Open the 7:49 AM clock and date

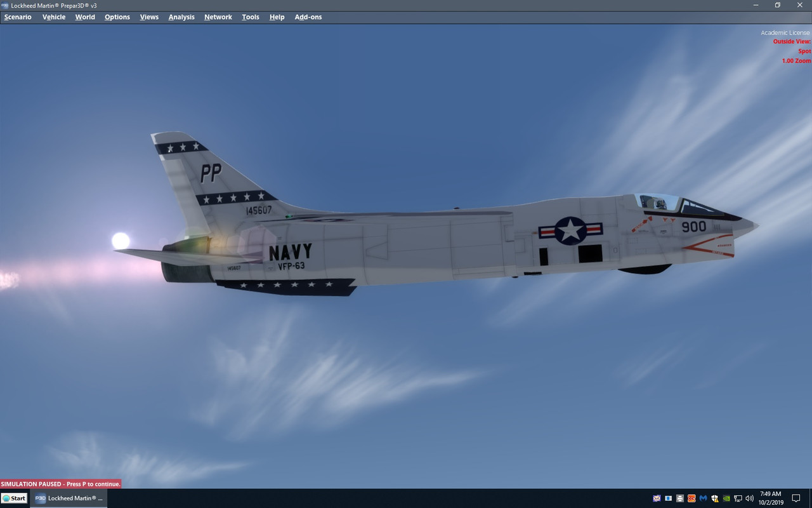[x=771, y=498]
